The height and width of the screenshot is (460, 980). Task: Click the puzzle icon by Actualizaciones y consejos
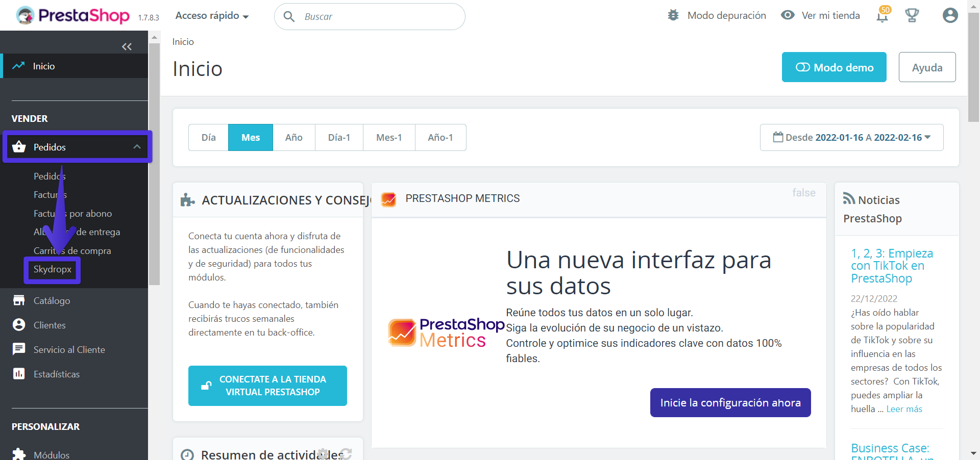[187, 200]
